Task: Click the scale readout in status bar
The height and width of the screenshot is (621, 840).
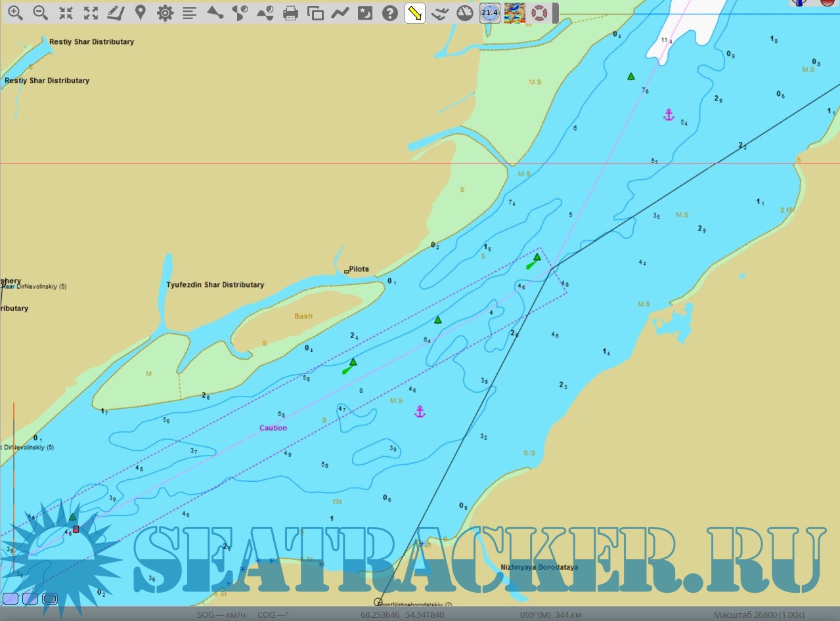Action: pos(759,615)
